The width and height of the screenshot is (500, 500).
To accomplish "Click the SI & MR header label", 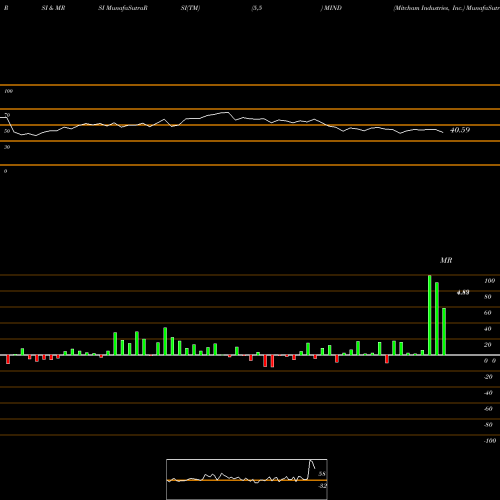I will [x=53, y=8].
